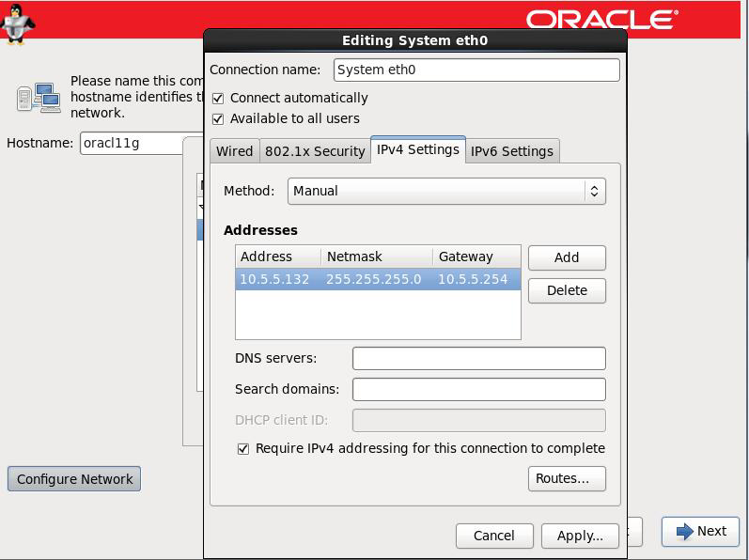Image resolution: width=749 pixels, height=560 pixels.
Task: Open the 802.1x Security tab
Action: click(315, 151)
